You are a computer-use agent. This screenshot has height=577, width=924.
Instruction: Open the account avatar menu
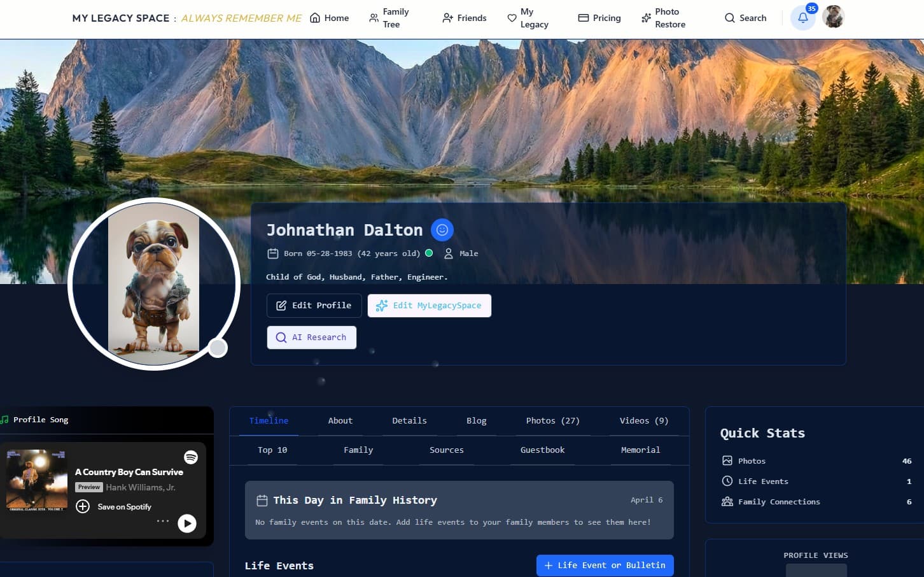tap(834, 17)
